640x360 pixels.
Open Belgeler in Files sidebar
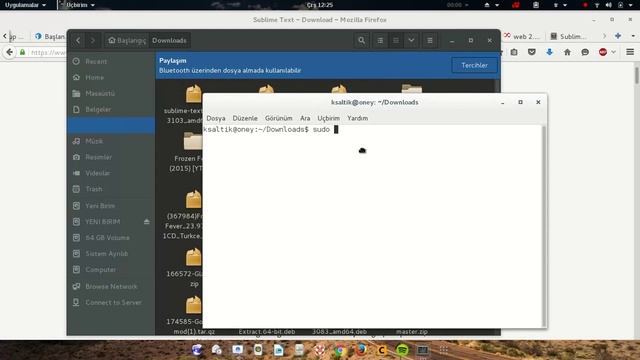(111, 109)
